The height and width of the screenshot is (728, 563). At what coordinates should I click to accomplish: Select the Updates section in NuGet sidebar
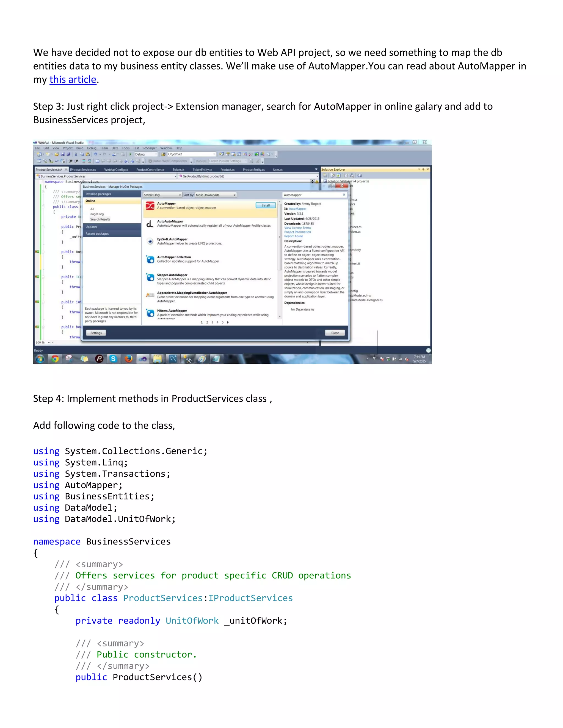pyautogui.click(x=112, y=227)
